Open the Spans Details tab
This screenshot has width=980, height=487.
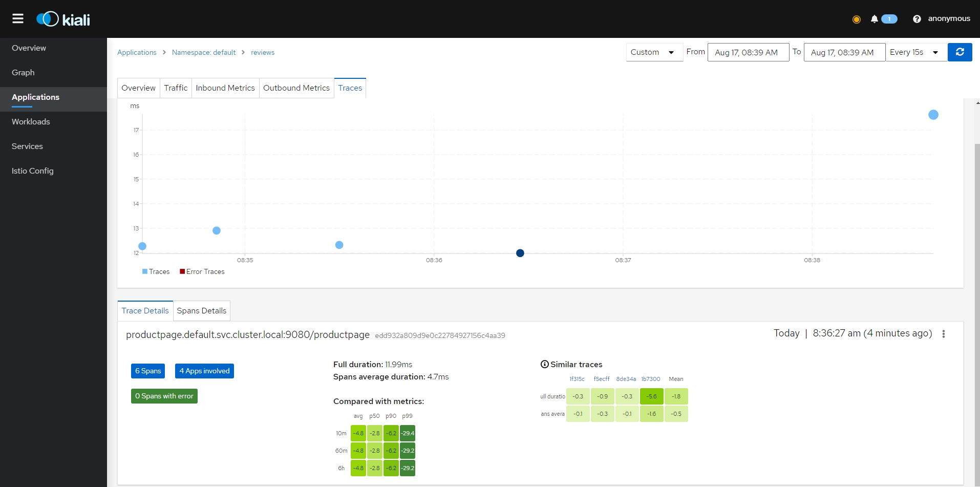point(201,311)
